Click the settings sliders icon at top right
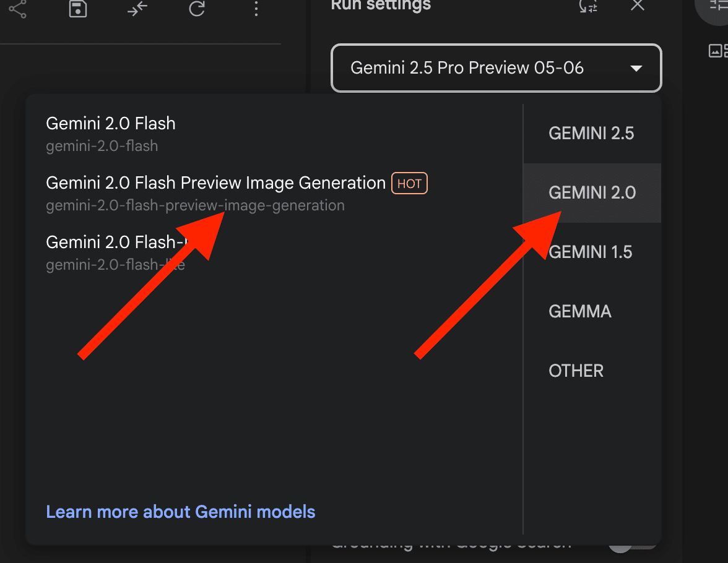Screen dimensions: 728x563 718,6
